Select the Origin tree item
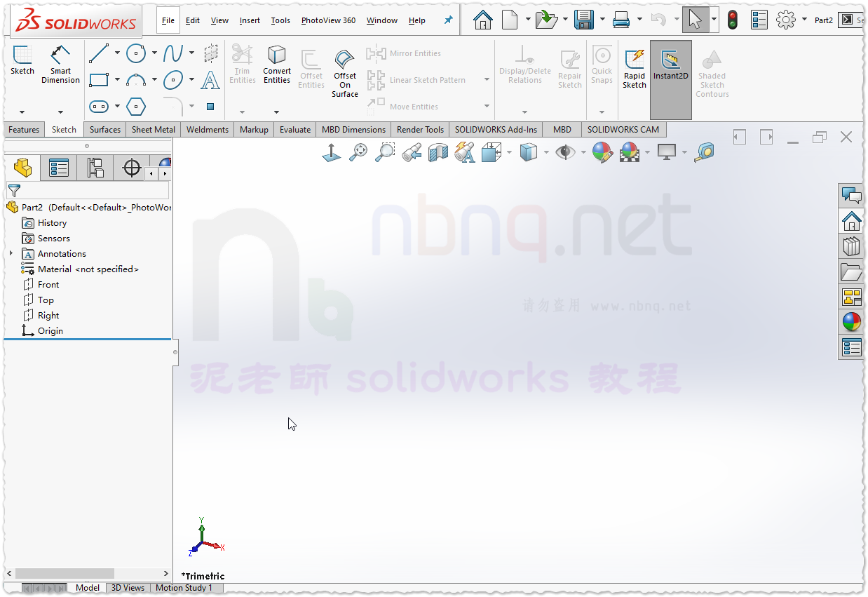 pos(50,330)
